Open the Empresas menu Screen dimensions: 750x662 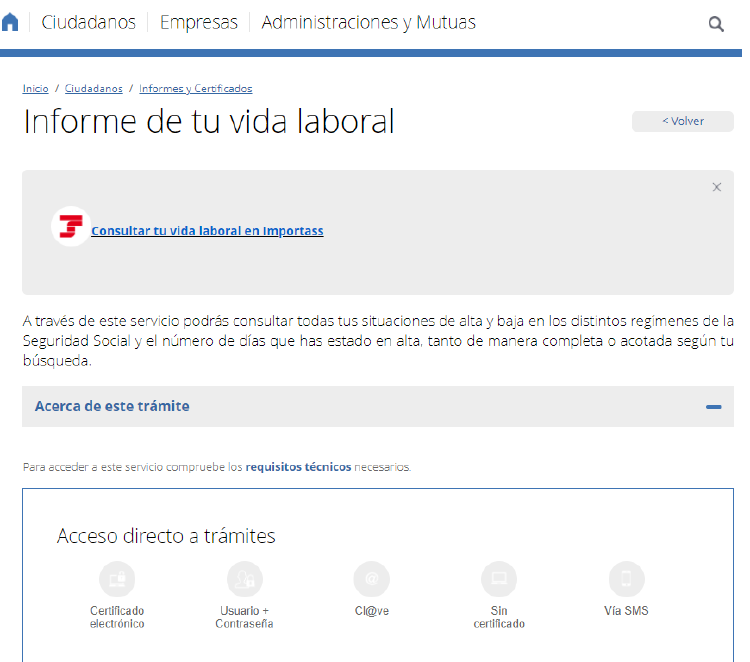click(199, 22)
